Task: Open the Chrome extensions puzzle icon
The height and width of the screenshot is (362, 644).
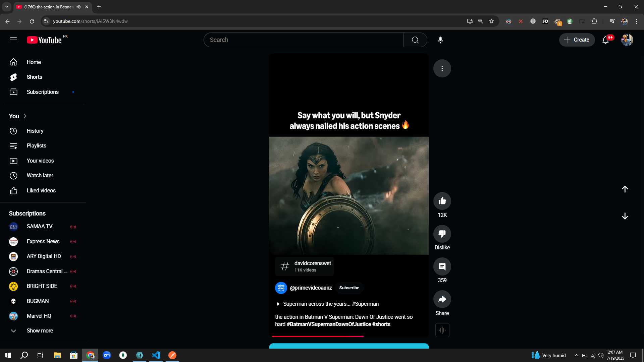Action: pyautogui.click(x=594, y=21)
